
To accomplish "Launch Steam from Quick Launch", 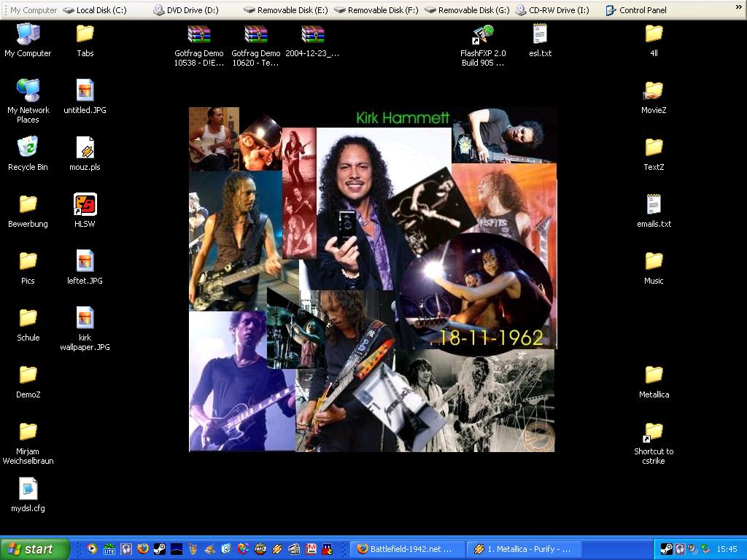I will (x=160, y=549).
